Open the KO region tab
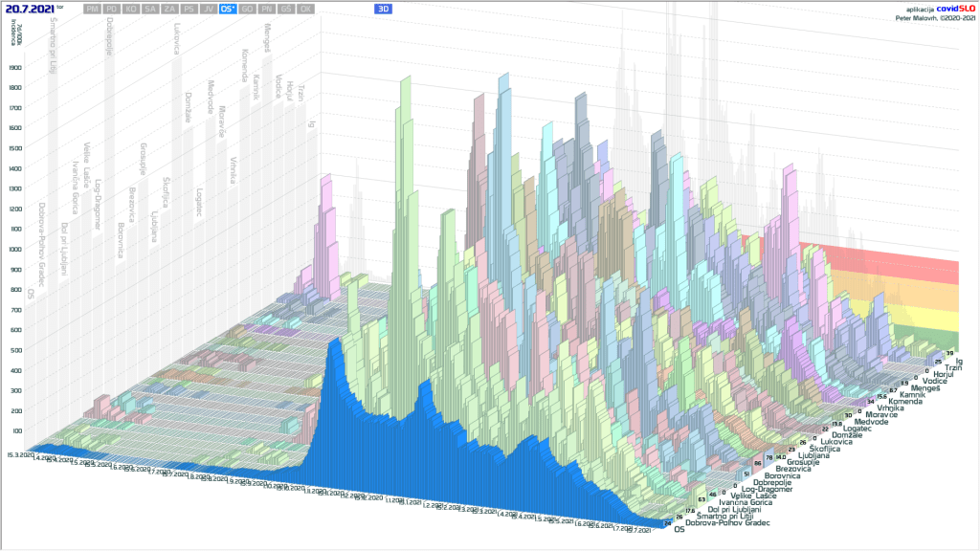The height and width of the screenshot is (551, 980). click(x=131, y=9)
